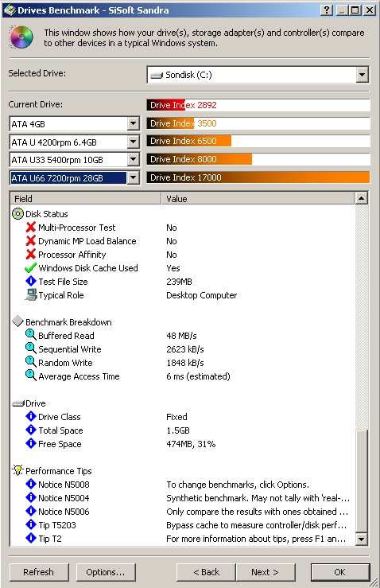
Task: Click lightbulb icon beside Performance Tips
Action: pyautogui.click(x=17, y=470)
